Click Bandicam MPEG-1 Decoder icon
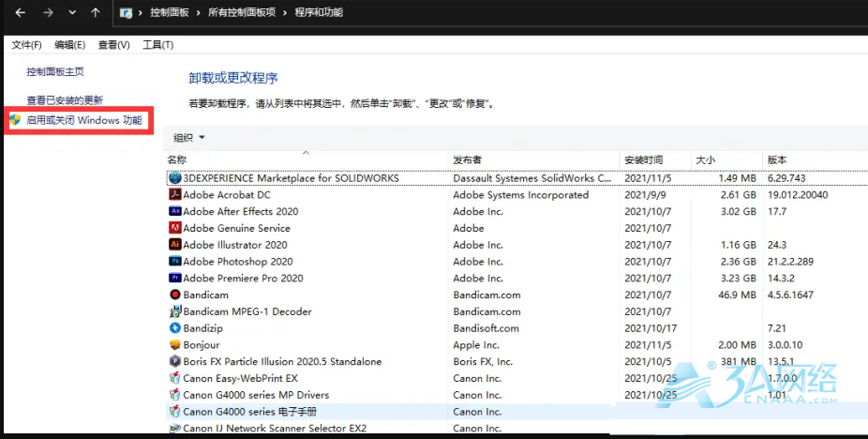Viewport: 868px width, 439px height. [175, 311]
